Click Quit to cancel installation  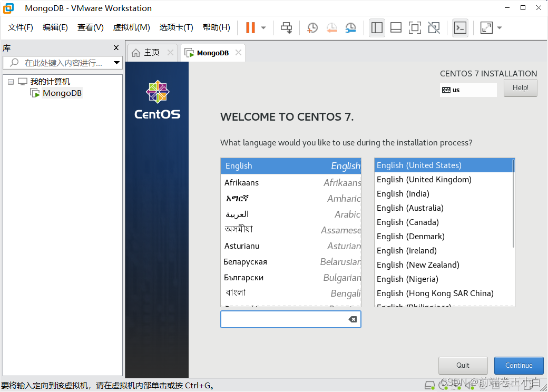coord(463,365)
